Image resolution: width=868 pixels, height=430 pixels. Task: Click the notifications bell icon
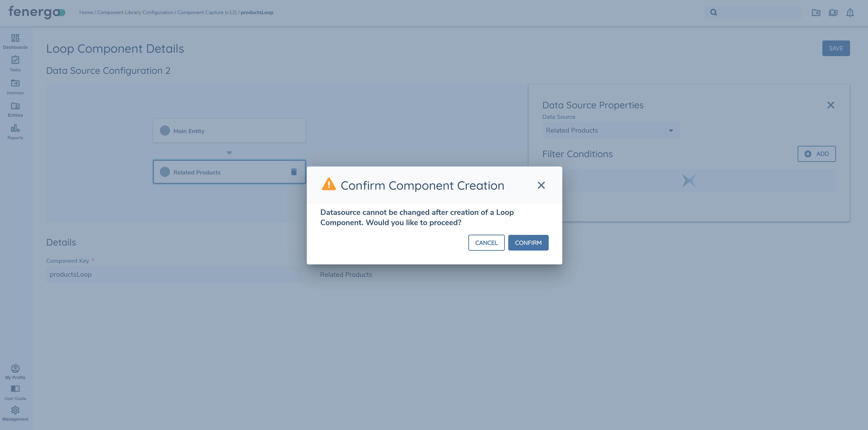[850, 12]
